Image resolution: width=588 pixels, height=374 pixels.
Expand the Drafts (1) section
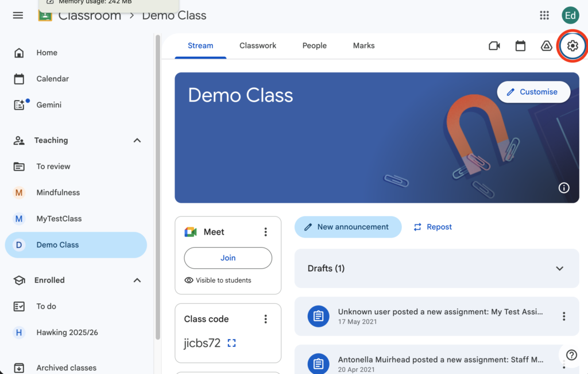pos(559,268)
